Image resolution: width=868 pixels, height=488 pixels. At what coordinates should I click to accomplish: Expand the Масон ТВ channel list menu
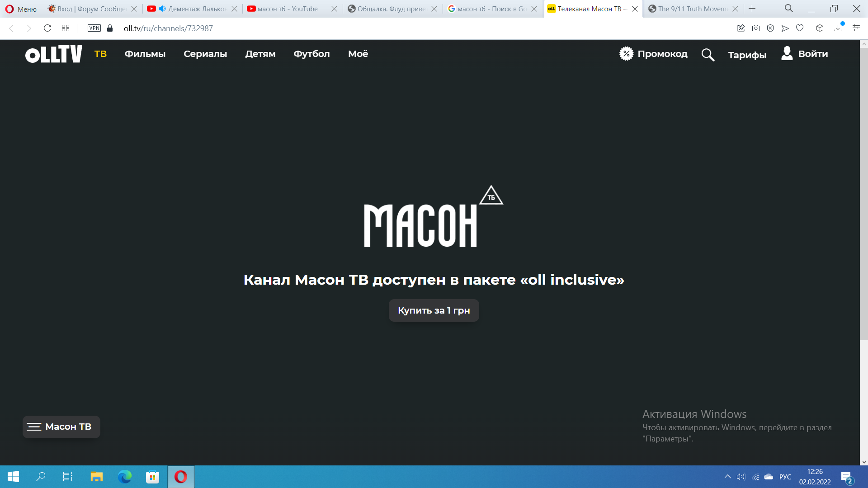(x=61, y=427)
